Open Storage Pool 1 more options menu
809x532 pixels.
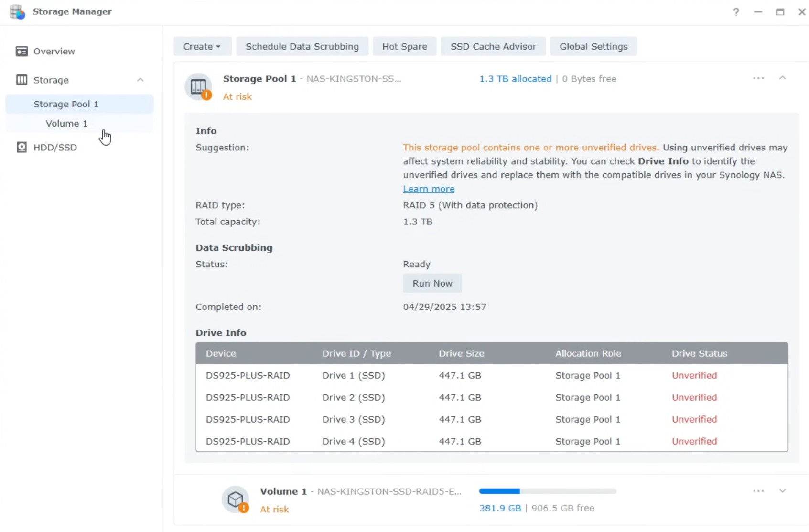(x=758, y=78)
